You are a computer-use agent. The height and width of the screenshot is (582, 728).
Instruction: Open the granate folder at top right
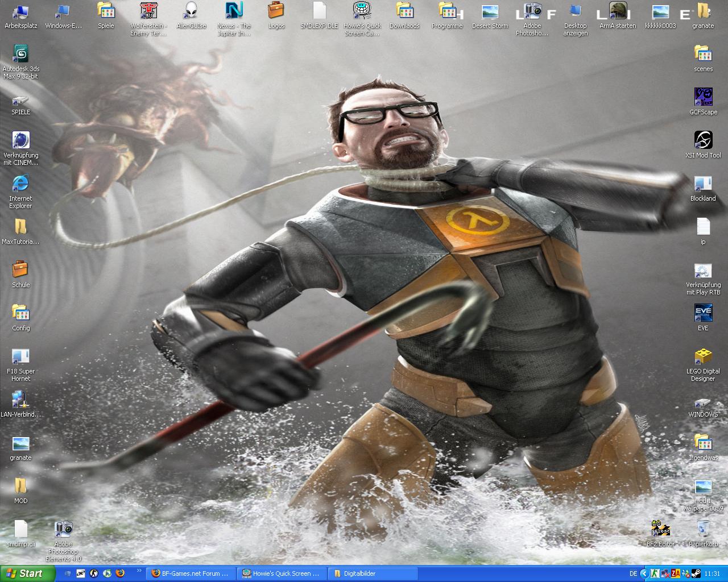[x=703, y=15]
